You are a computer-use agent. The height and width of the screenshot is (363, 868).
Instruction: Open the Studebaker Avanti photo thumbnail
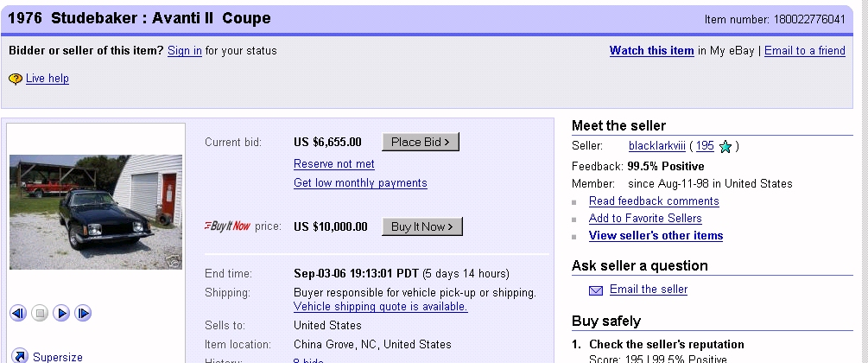point(96,212)
